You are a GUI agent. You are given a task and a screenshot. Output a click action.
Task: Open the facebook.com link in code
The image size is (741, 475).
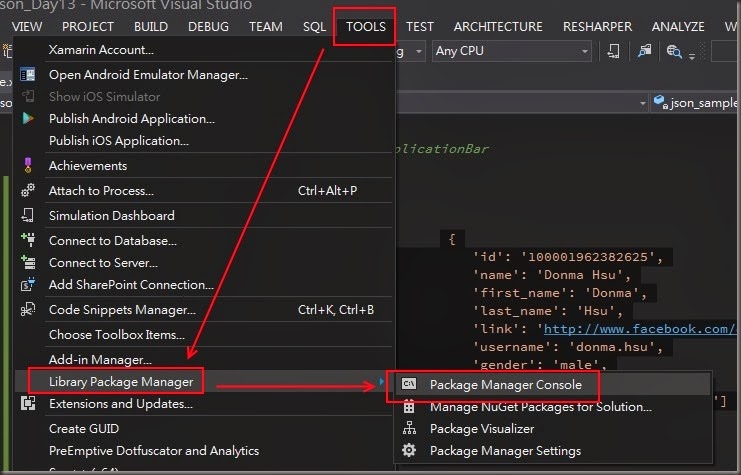(640, 328)
